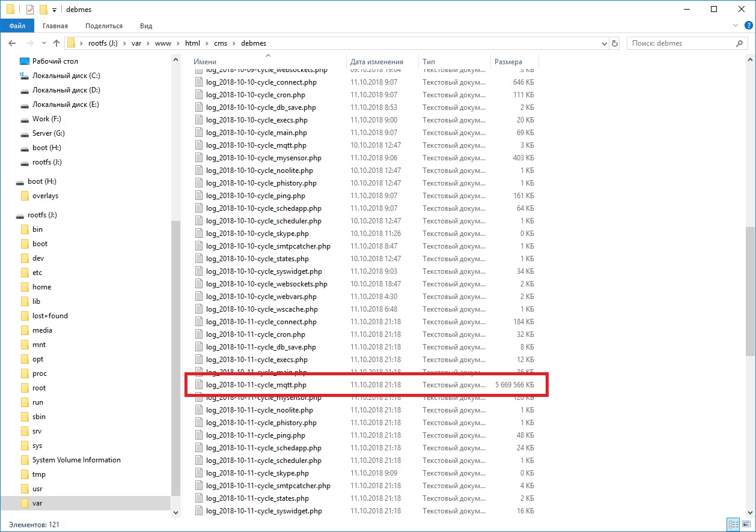Switch to large icons view button
Screen dimensions: 756x532
coord(746,525)
